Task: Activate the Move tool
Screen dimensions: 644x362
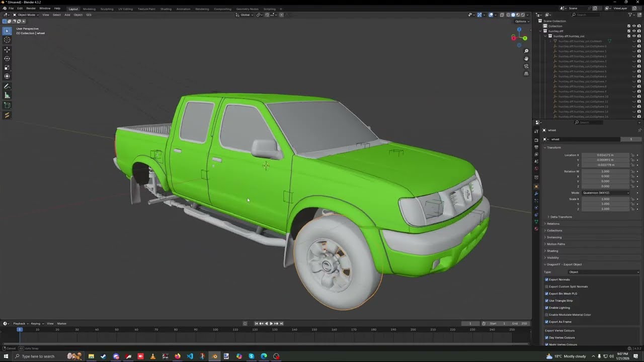Action: coord(7,50)
